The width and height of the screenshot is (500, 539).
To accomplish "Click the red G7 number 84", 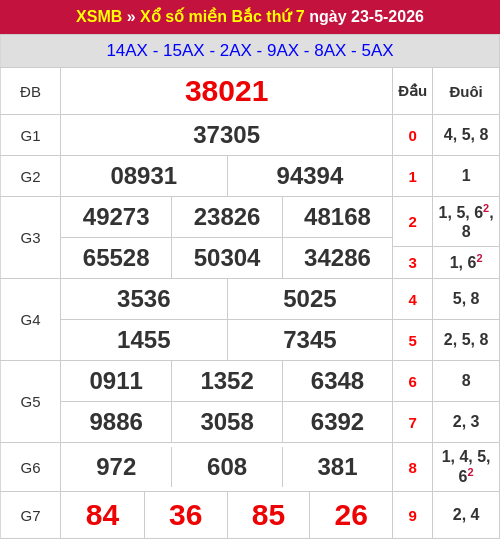I will pos(102,515).
